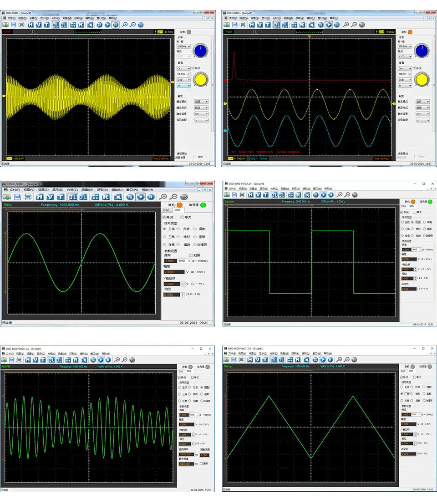This screenshot has height=504, width=437.
Task: Select the 三角 radio button in the Sine window
Action: (164, 237)
